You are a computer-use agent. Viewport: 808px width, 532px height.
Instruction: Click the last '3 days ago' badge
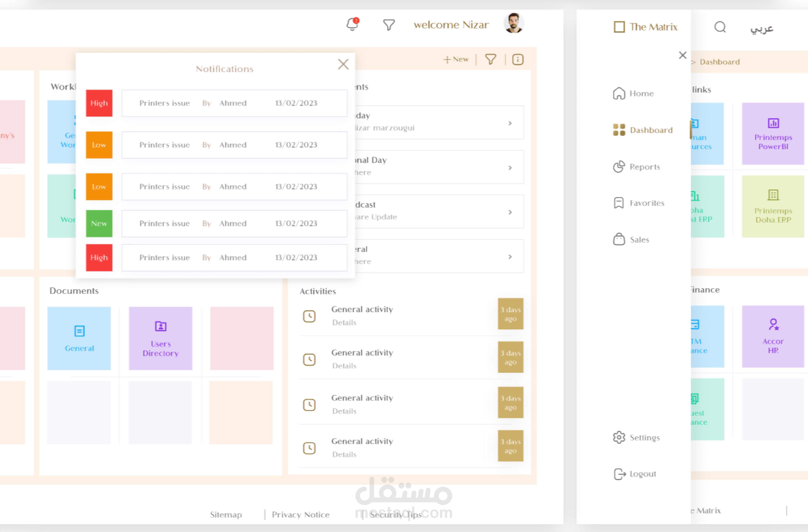511,446
